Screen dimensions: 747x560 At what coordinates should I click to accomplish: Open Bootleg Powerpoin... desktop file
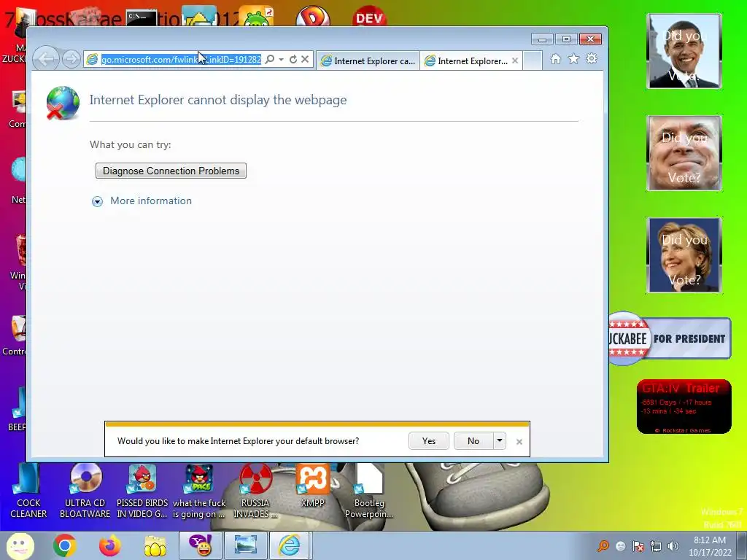point(369,491)
